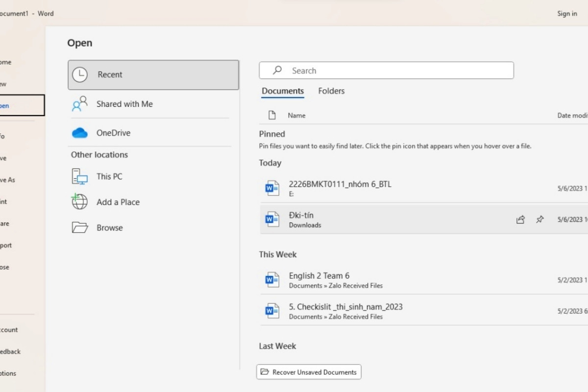The height and width of the screenshot is (392, 588).
Task: Select the Recent clock icon
Action: [x=80, y=74]
